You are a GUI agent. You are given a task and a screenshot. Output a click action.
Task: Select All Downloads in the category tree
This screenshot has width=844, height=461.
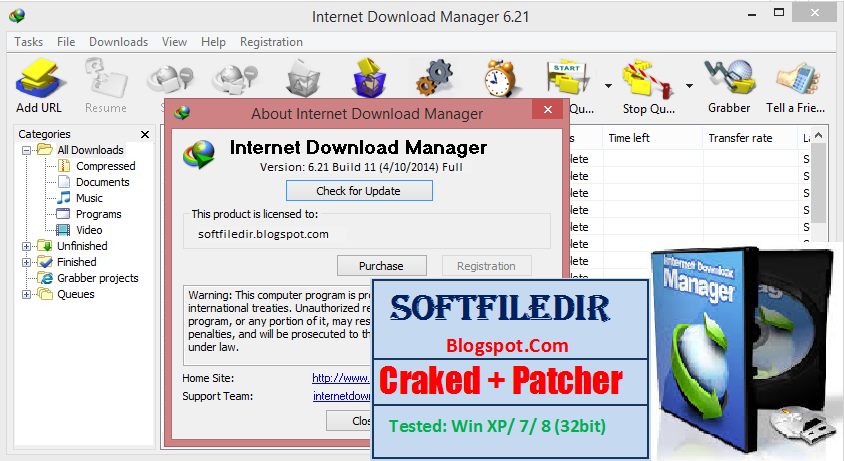click(90, 150)
